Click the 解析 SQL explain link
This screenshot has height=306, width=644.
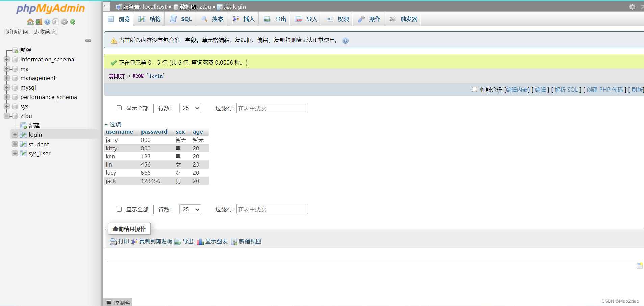point(566,90)
